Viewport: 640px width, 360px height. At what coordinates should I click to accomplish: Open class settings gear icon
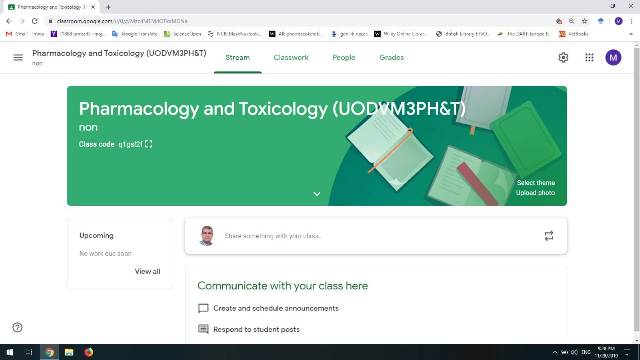click(x=563, y=58)
